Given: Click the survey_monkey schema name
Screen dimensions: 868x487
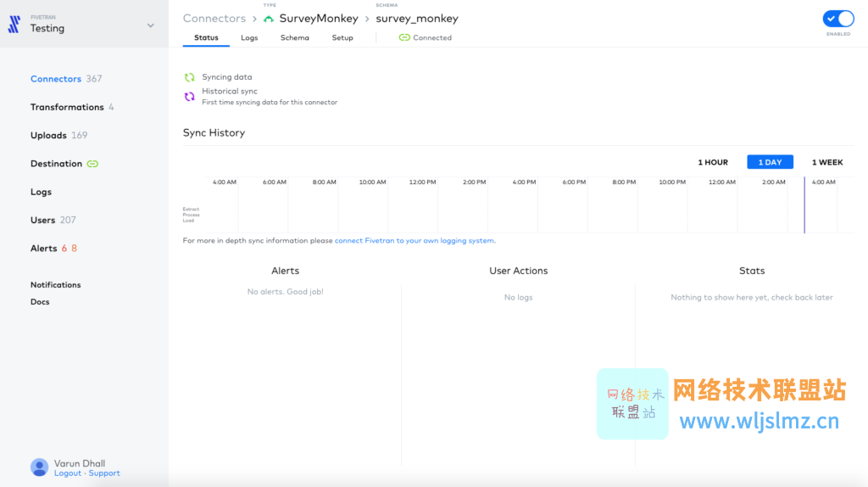Looking at the screenshot, I should [x=417, y=19].
